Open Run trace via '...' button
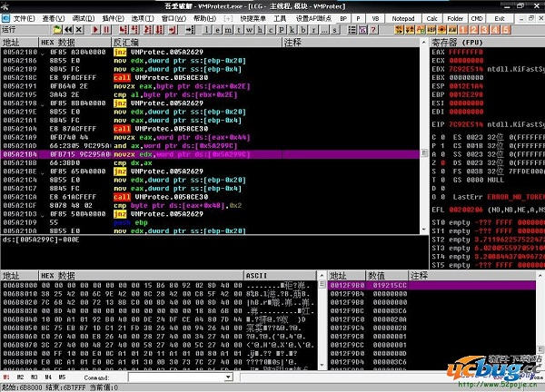 pos(324,30)
